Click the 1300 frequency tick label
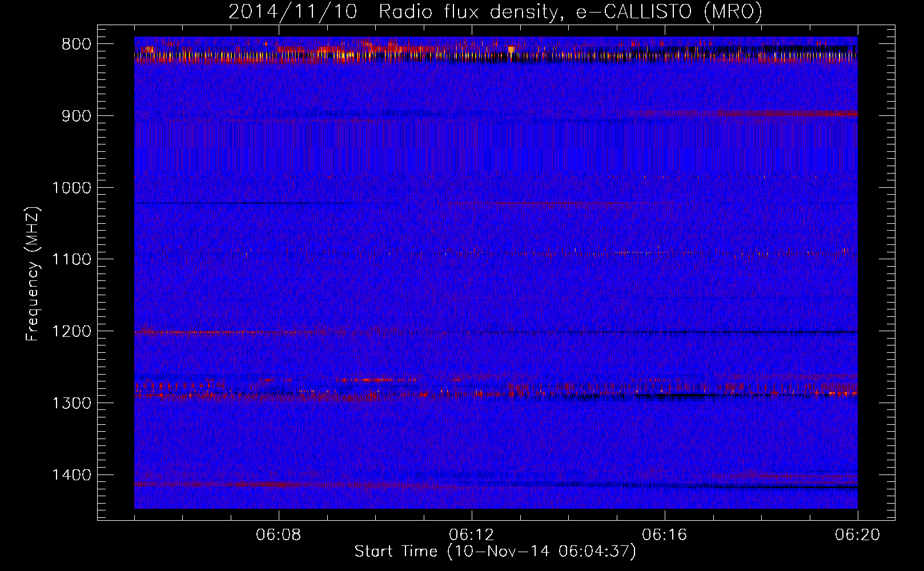924x571 pixels. [71, 403]
